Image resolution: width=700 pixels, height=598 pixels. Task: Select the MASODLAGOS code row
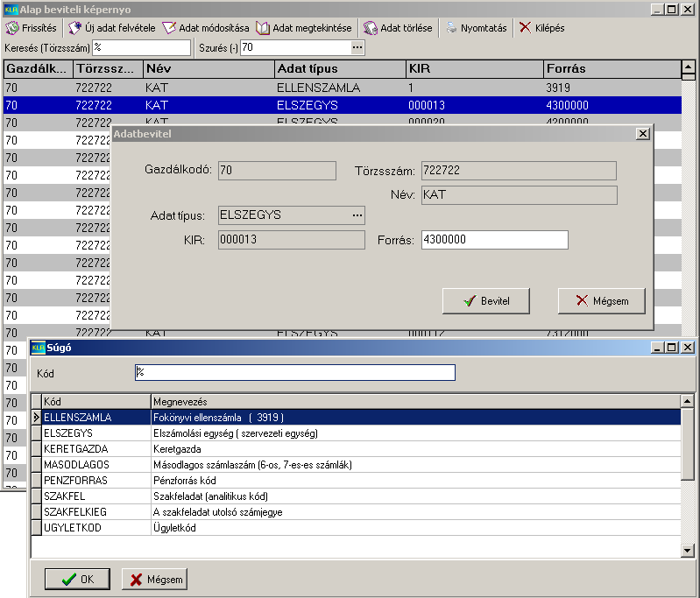[x=362, y=465]
